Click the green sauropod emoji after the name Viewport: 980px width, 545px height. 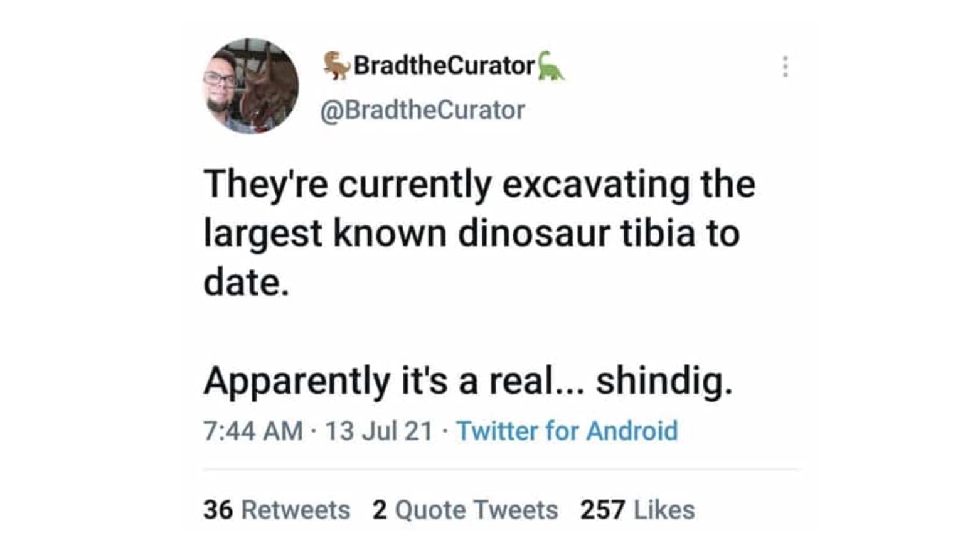point(551,66)
